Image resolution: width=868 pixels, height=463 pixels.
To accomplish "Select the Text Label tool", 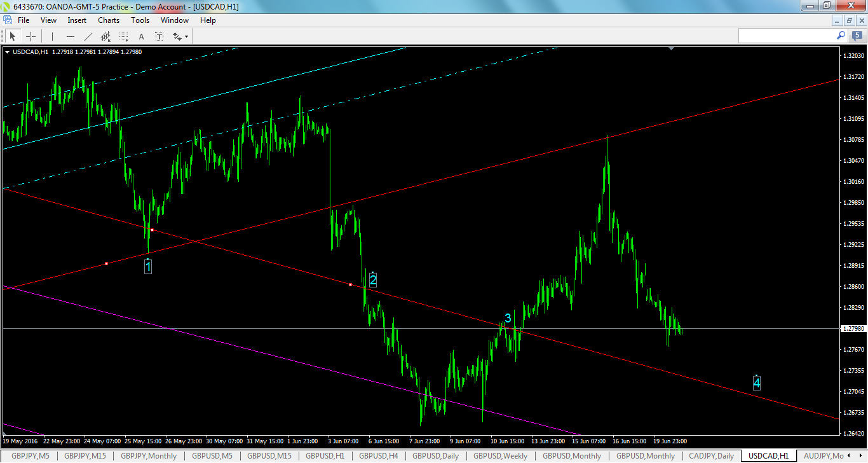I will tap(159, 36).
